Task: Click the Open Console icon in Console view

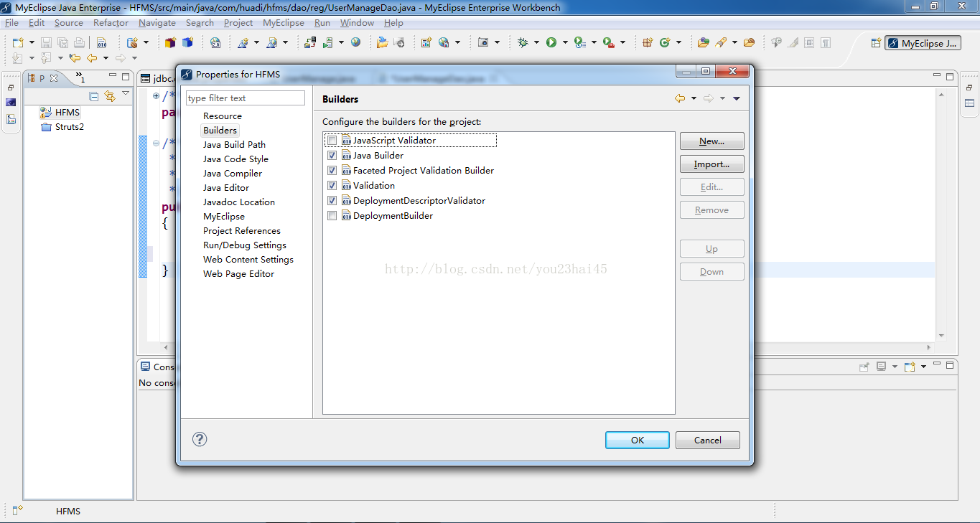Action: tap(910, 367)
